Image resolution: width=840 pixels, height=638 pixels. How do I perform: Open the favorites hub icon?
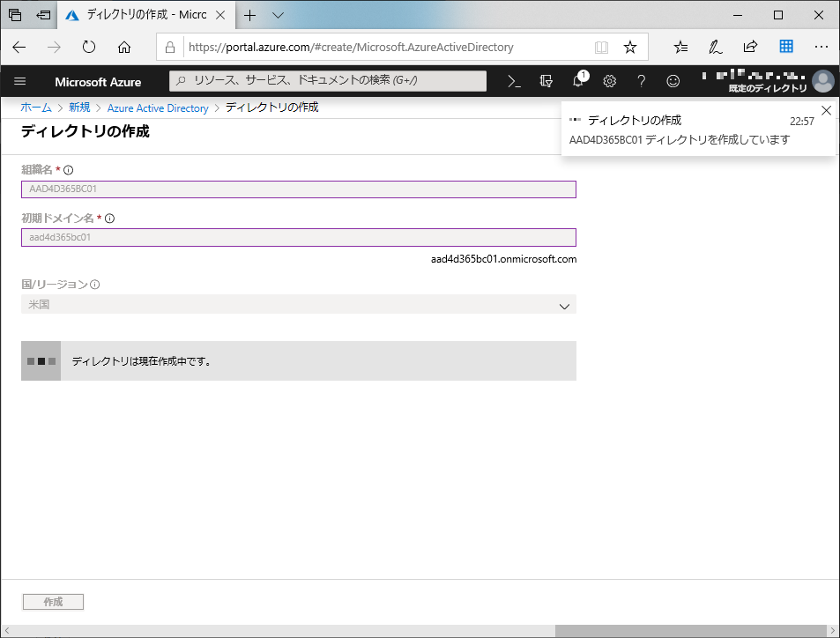click(x=680, y=47)
